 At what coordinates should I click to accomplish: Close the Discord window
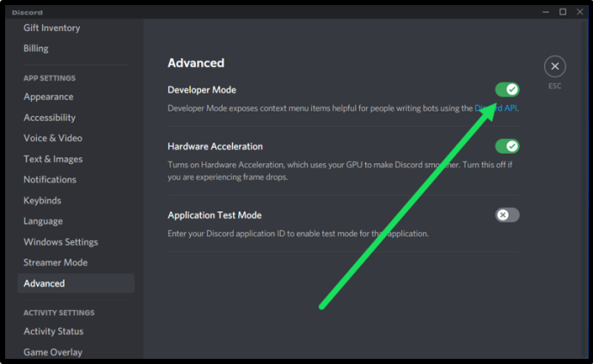tap(580, 12)
